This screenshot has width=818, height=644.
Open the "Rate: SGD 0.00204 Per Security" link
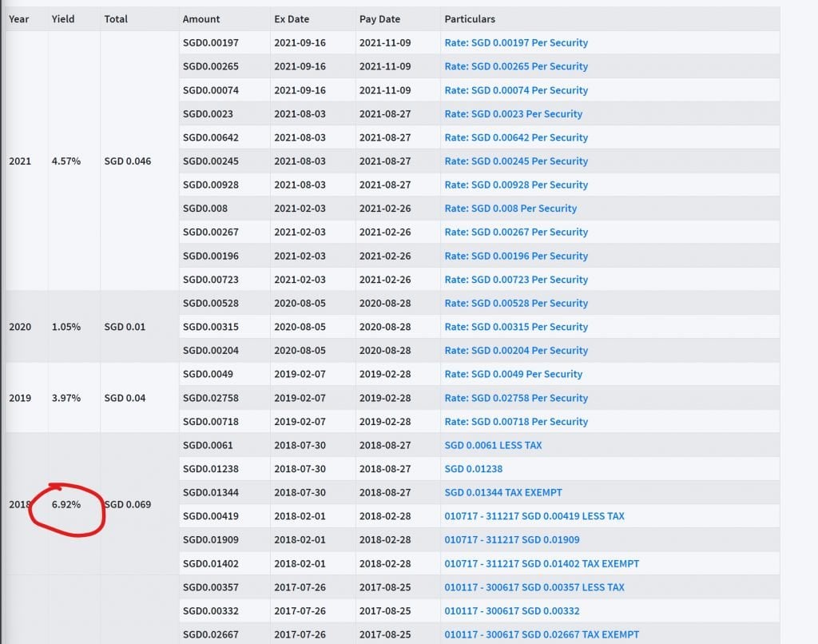click(516, 350)
